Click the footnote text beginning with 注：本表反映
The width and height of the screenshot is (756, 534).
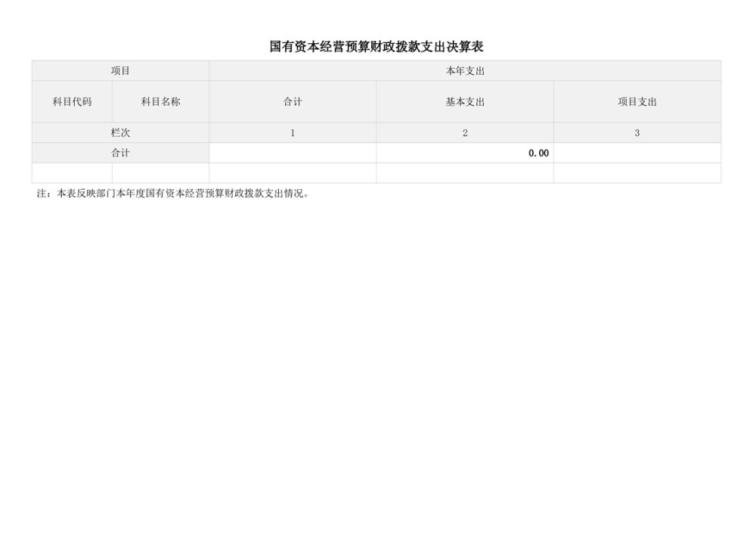173,194
